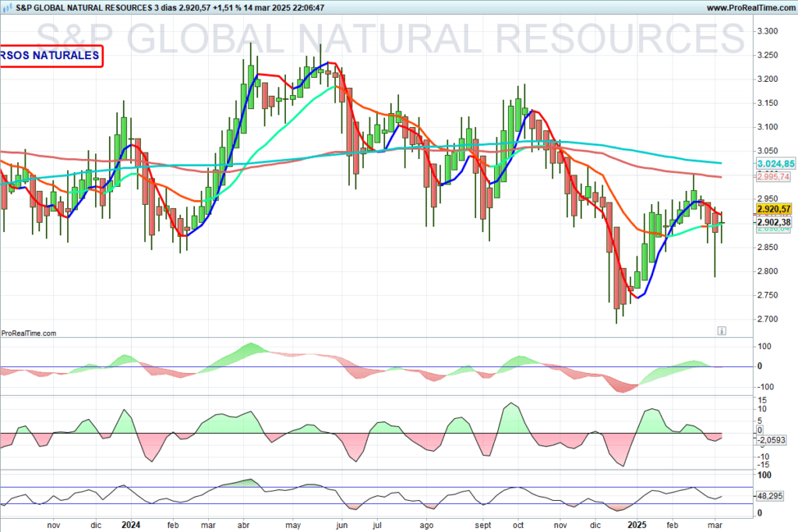Screen dimensions: 798x532
Task: Click the ProRealTime.com label under the chart
Action: click(x=29, y=333)
